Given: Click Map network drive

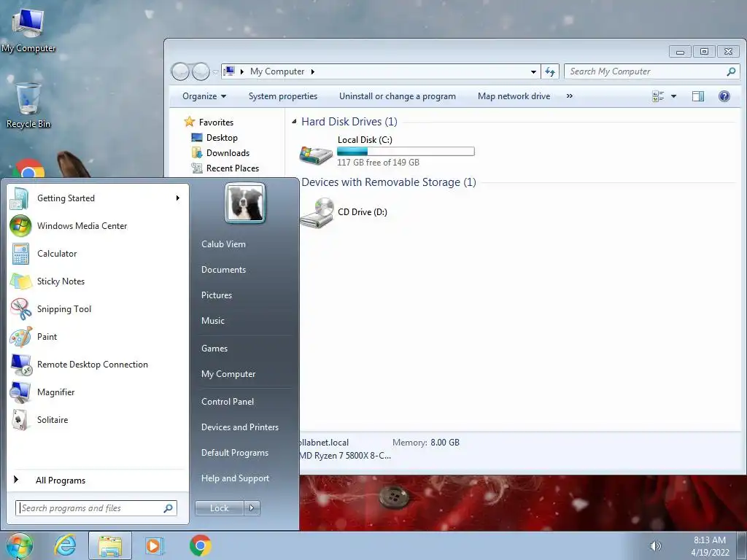Looking at the screenshot, I should pos(514,96).
